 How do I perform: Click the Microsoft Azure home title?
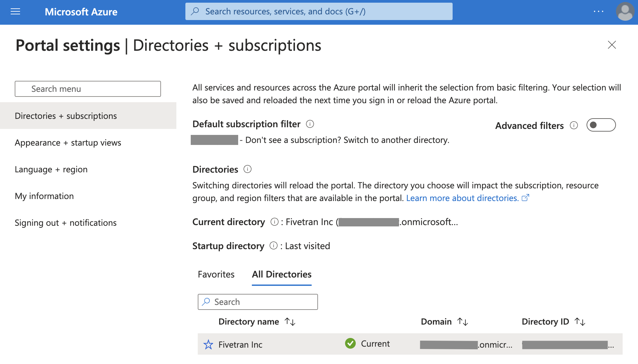(81, 12)
